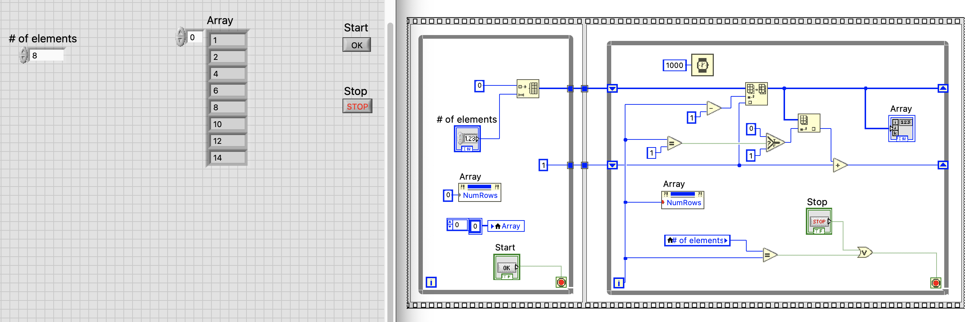Click the first loop's conditional stop terminal
This screenshot has height=322, width=980.
[x=561, y=283]
